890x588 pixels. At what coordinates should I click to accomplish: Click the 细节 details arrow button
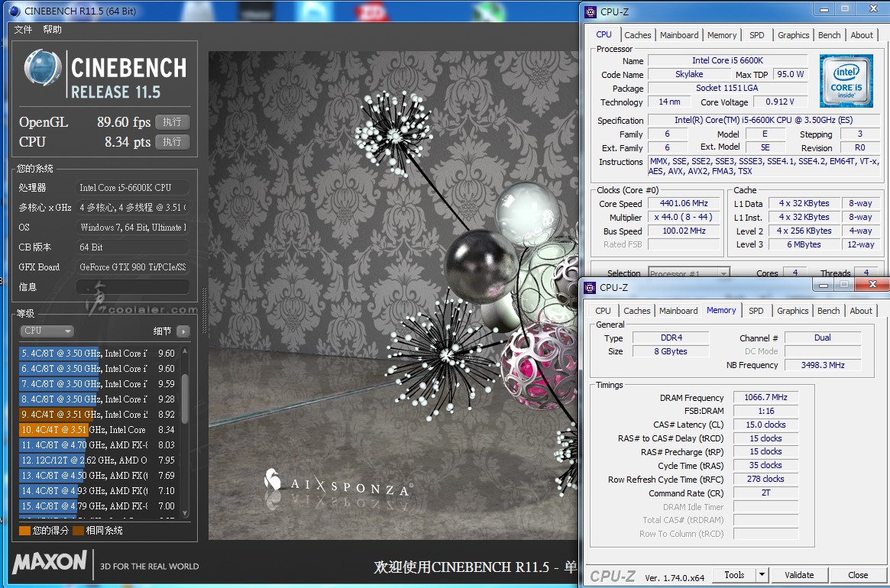pyautogui.click(x=183, y=331)
